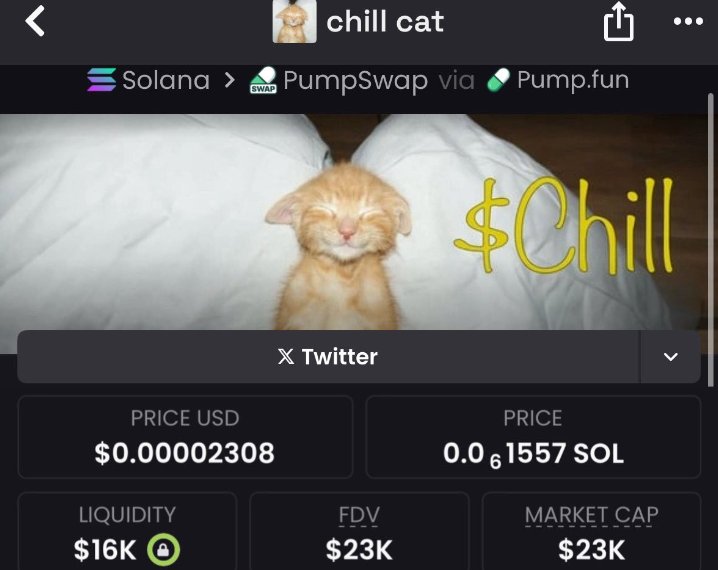Viewport: 718px width, 570px height.
Task: Click the PumpSwap DEX logo icon
Action: (x=263, y=80)
